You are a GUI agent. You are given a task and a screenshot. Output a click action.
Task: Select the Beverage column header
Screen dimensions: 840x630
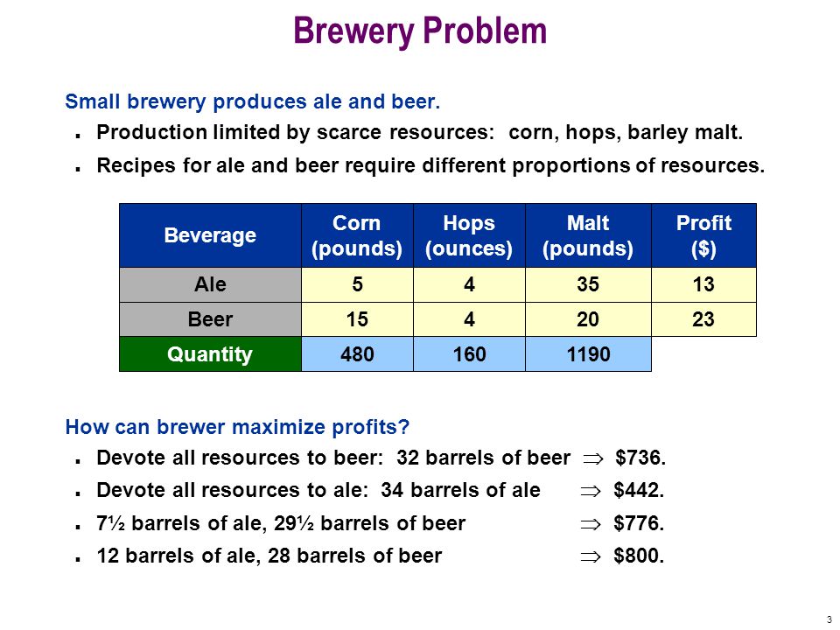pos(210,235)
